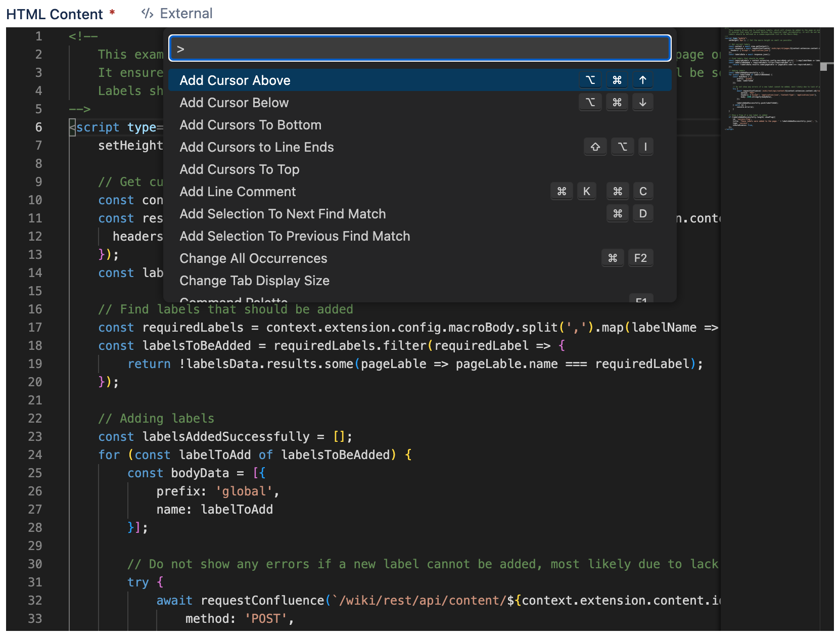
Task: Choose Add Selection To Next Find Match
Action: 283,214
